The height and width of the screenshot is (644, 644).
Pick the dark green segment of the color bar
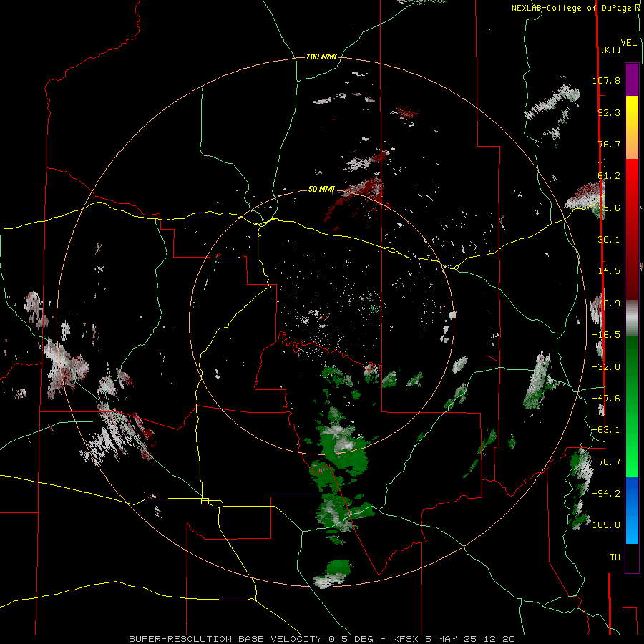pos(632,370)
